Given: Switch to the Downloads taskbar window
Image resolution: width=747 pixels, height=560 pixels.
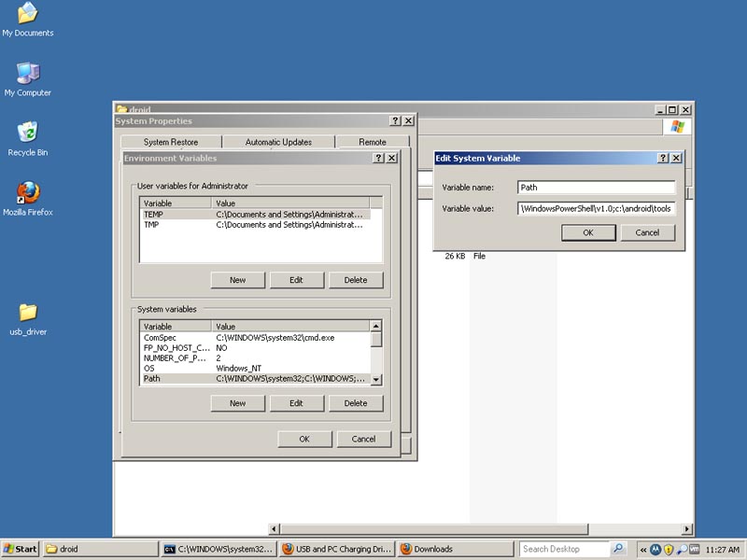Looking at the screenshot, I should coord(456,549).
